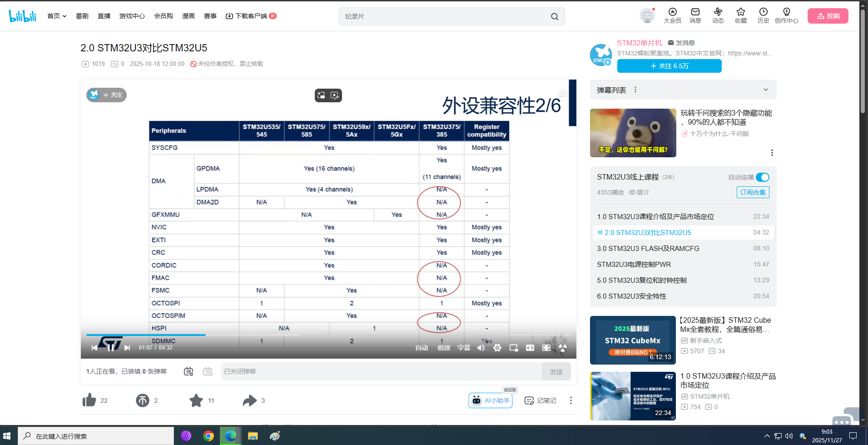Follow STM32单片机 with 关注 6.5万 button
The image size is (868, 445).
point(670,66)
